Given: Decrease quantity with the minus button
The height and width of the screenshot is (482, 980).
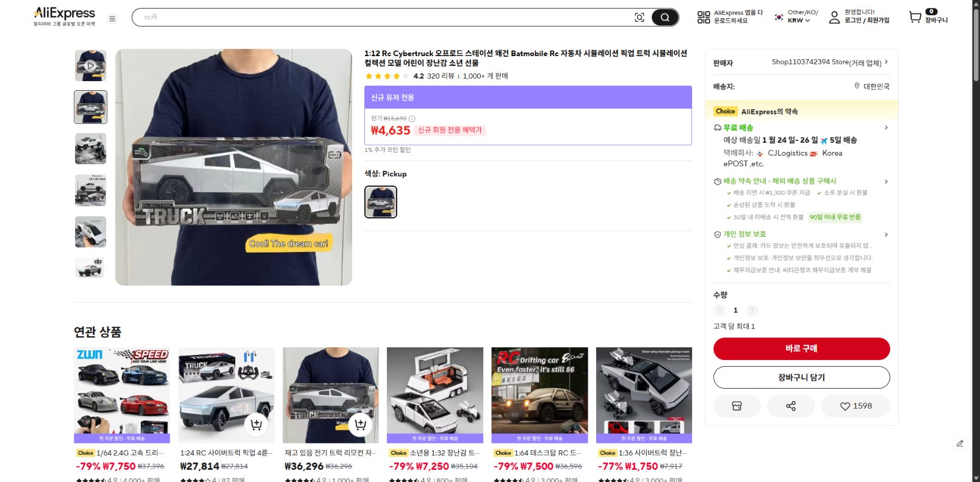Looking at the screenshot, I should point(719,310).
